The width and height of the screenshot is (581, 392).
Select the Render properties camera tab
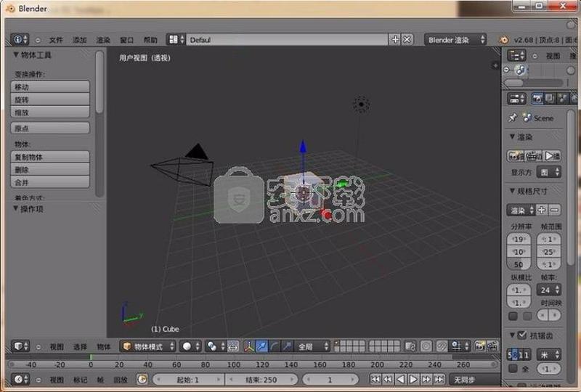pyautogui.click(x=537, y=98)
